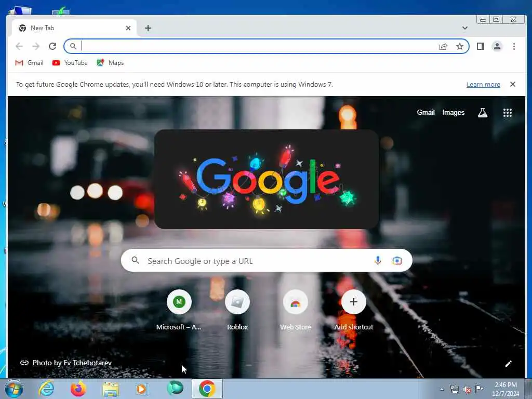Open Chrome three-dot menu
The image size is (532, 399).
click(514, 46)
